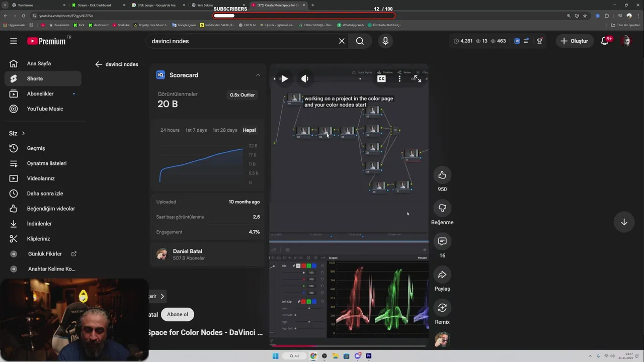Turn on captions with CC button

(x=381, y=78)
